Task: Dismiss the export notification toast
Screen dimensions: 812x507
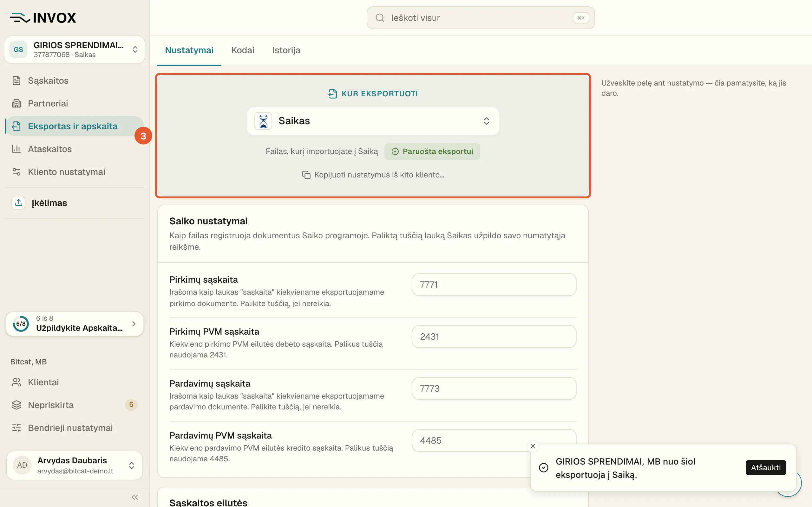Action: (x=533, y=446)
